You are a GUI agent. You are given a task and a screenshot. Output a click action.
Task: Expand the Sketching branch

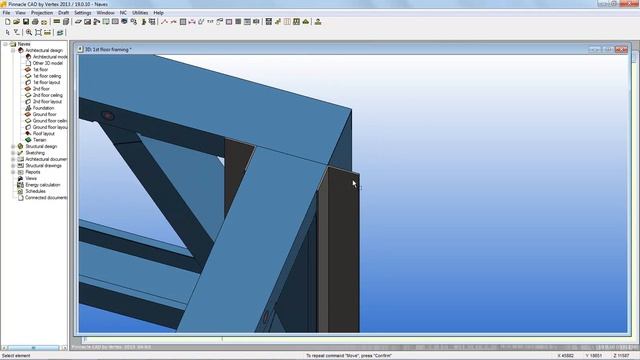[x=13, y=153]
